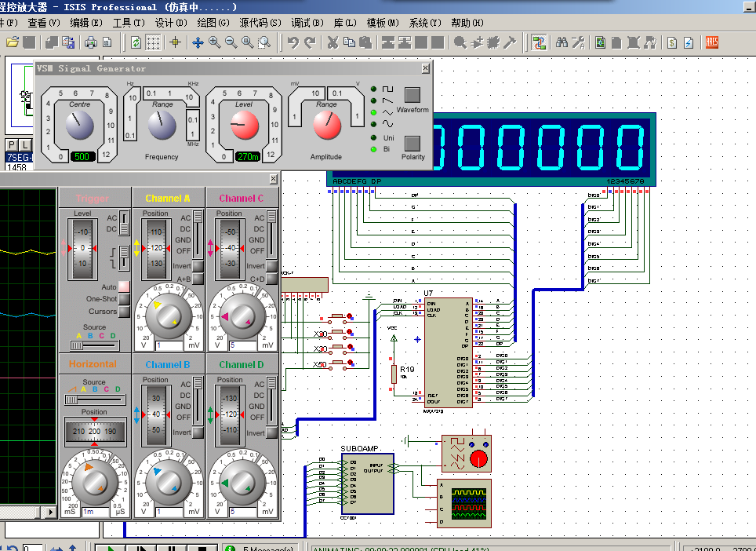Adjust the Horizontal Source slider
Screen dimensions: 756x551
tap(95, 400)
